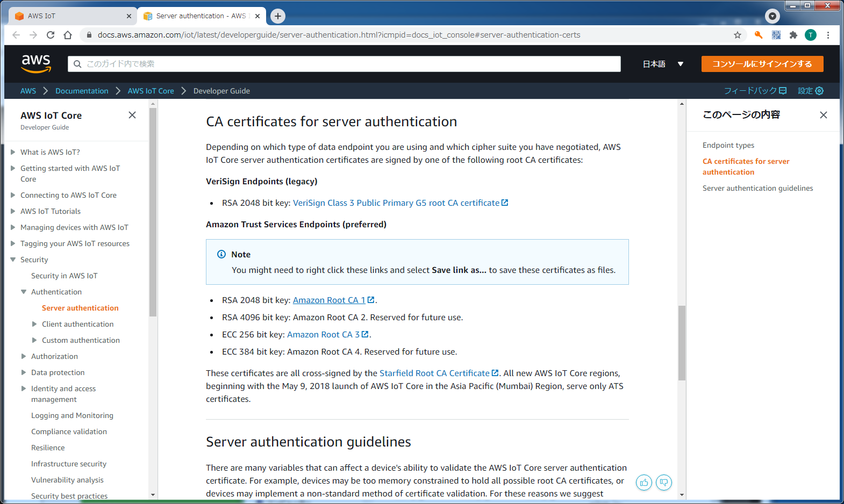Expand Managing devices with AWS IoT

(13, 227)
